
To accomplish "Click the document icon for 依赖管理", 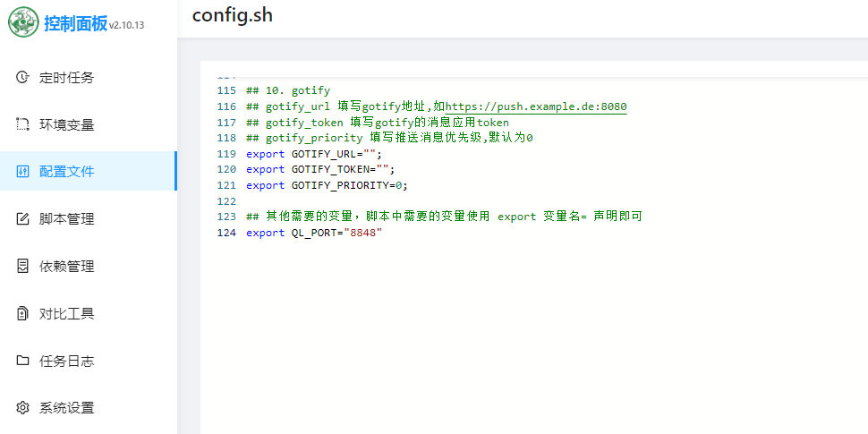I will click(x=22, y=267).
